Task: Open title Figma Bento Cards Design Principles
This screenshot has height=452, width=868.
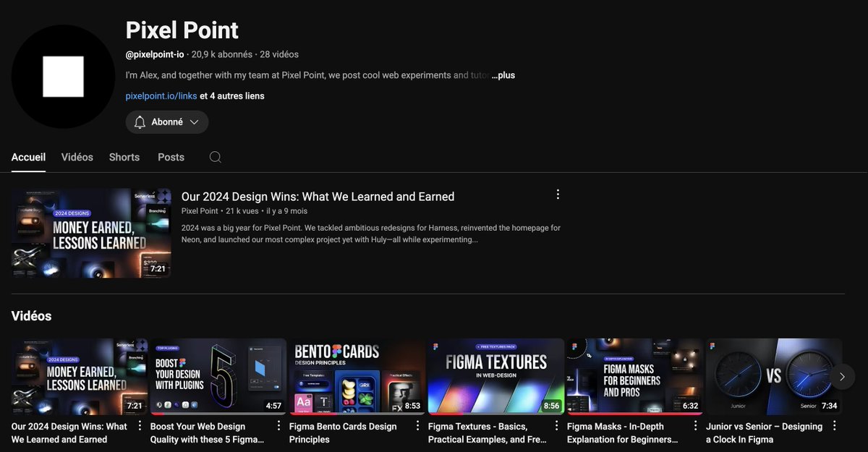Action: pos(343,432)
